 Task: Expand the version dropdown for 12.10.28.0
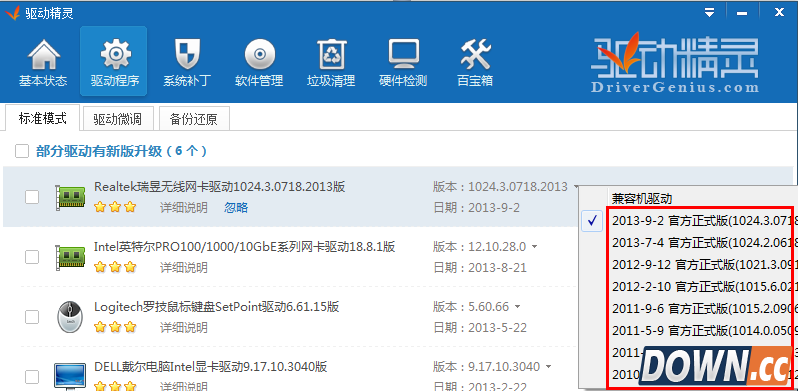pyautogui.click(x=534, y=247)
